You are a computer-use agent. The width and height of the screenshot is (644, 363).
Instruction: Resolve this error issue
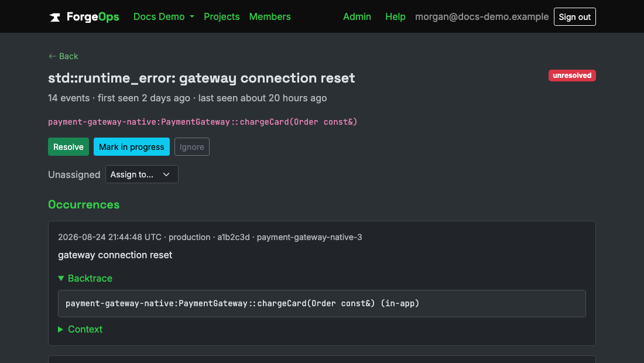(x=68, y=146)
